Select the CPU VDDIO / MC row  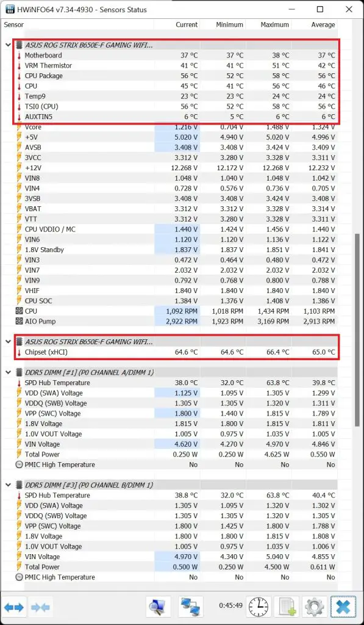point(176,229)
